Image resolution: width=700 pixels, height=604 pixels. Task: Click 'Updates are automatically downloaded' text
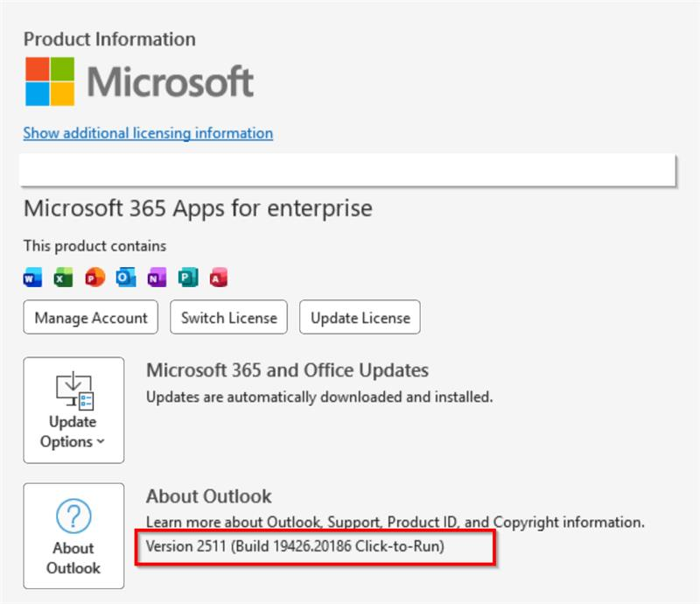[x=319, y=397]
